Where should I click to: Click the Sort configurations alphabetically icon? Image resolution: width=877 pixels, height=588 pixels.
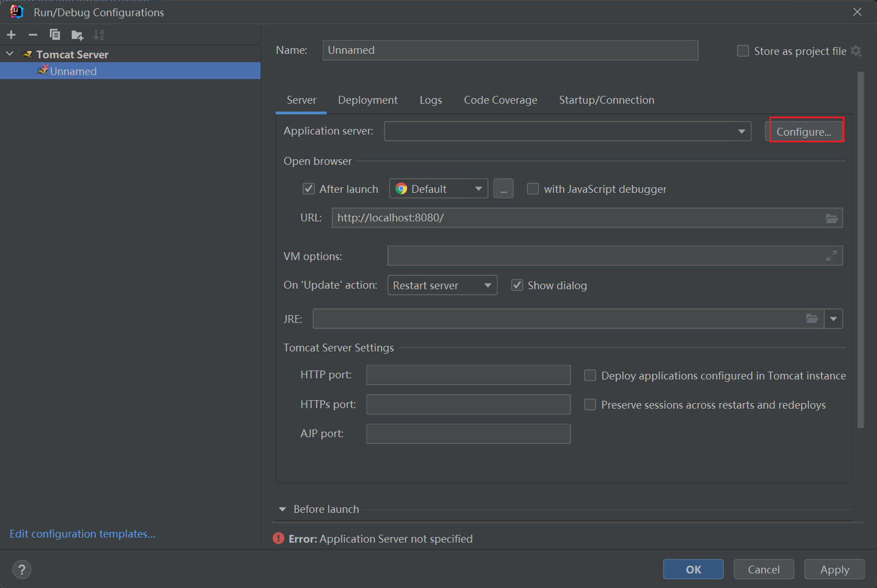(99, 35)
